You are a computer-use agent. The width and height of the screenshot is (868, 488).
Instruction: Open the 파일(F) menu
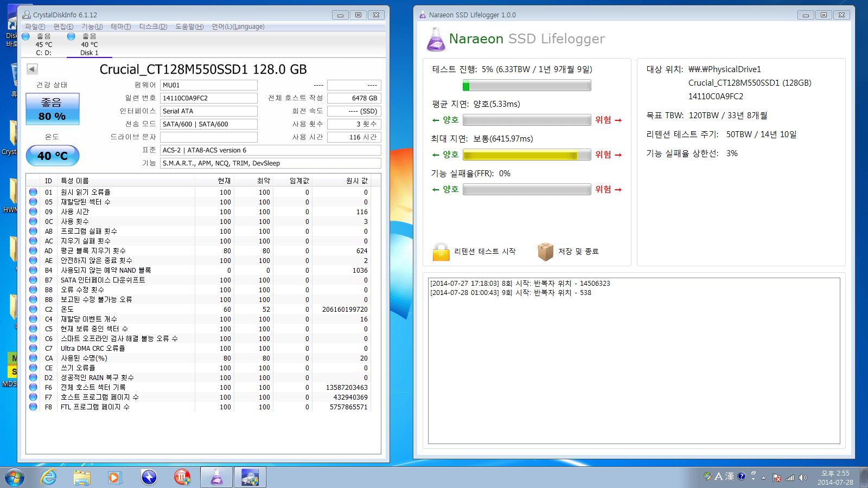click(35, 27)
